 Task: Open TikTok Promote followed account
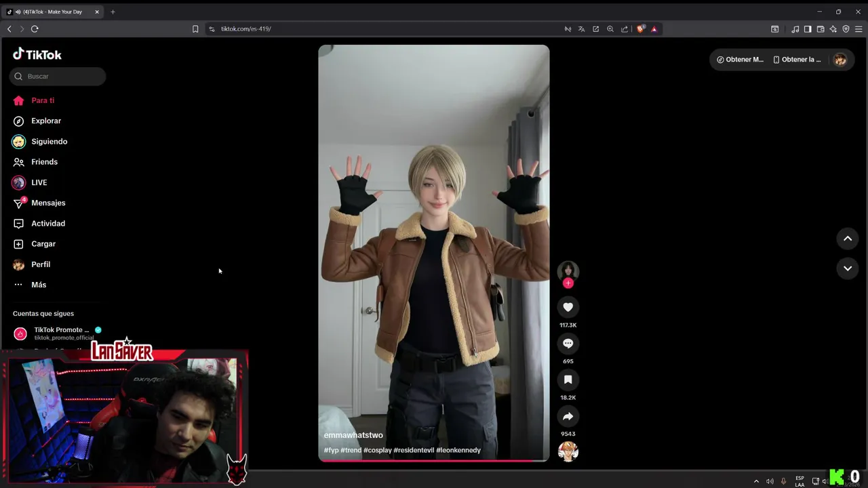pyautogui.click(x=59, y=333)
